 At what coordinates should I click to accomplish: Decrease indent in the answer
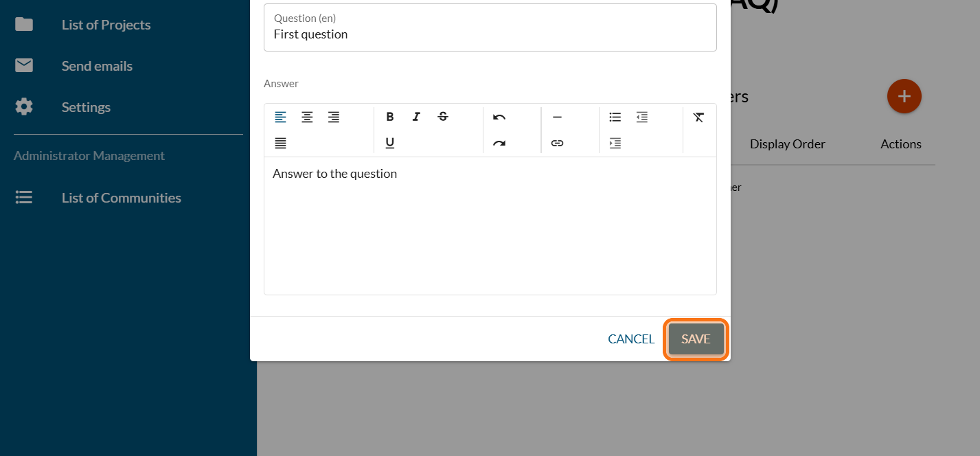[x=641, y=117]
